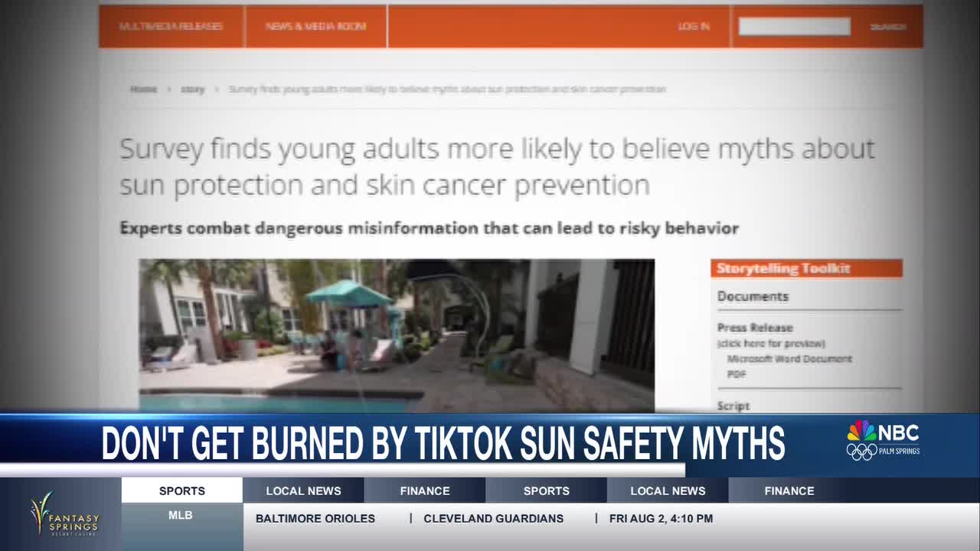The height and width of the screenshot is (551, 980).
Task: Click the 'Fri Aug 2, 4:10 PM' game time
Action: click(661, 518)
